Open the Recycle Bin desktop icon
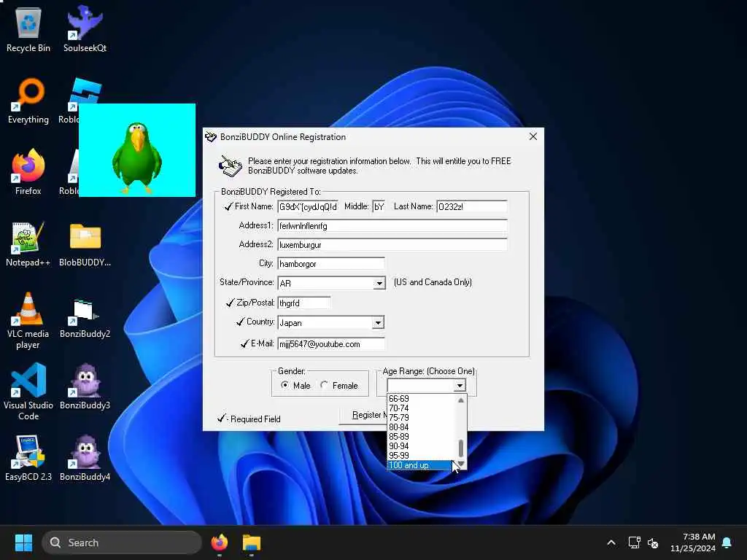 28,29
